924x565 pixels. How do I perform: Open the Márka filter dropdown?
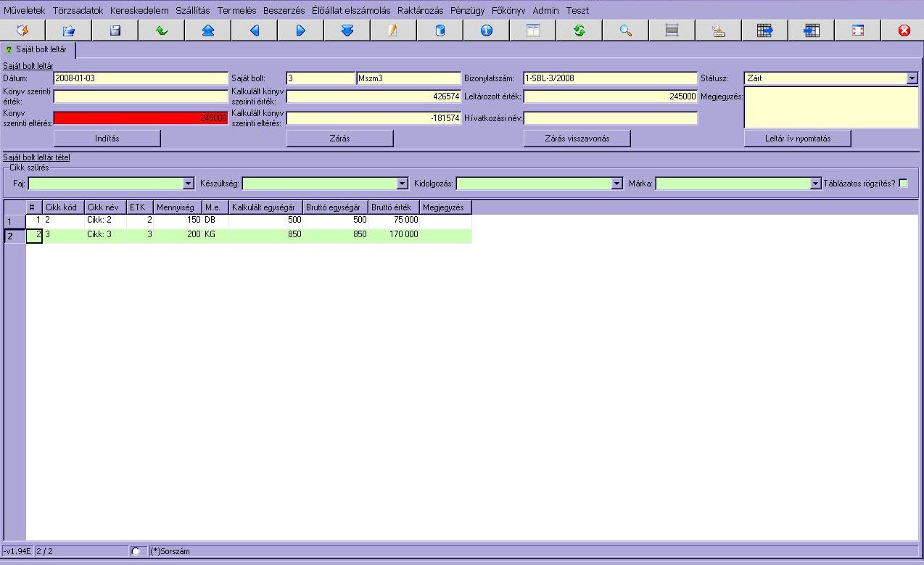pyautogui.click(x=815, y=184)
